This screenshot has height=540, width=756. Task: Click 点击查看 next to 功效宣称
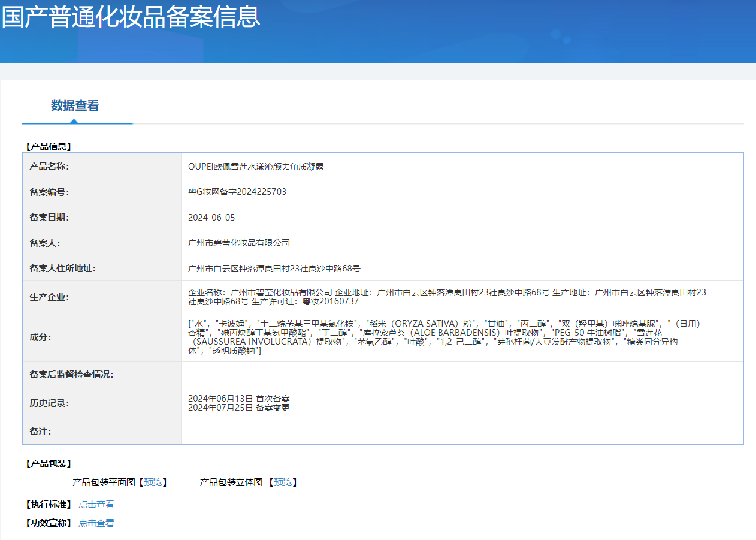tap(96, 523)
